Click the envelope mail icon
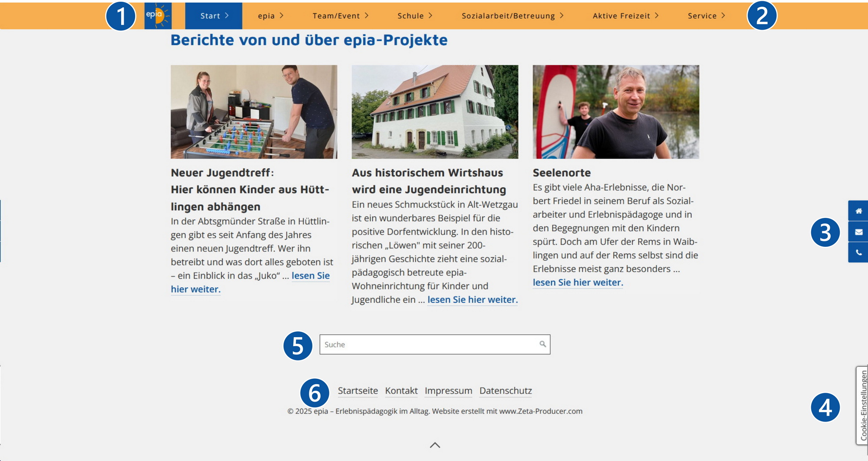This screenshot has width=868, height=461. click(x=858, y=232)
